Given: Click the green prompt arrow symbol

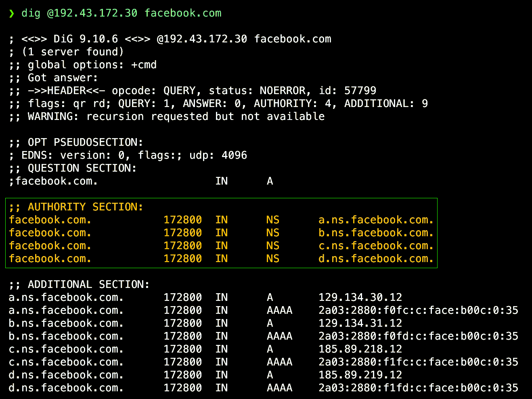Looking at the screenshot, I should (x=12, y=13).
